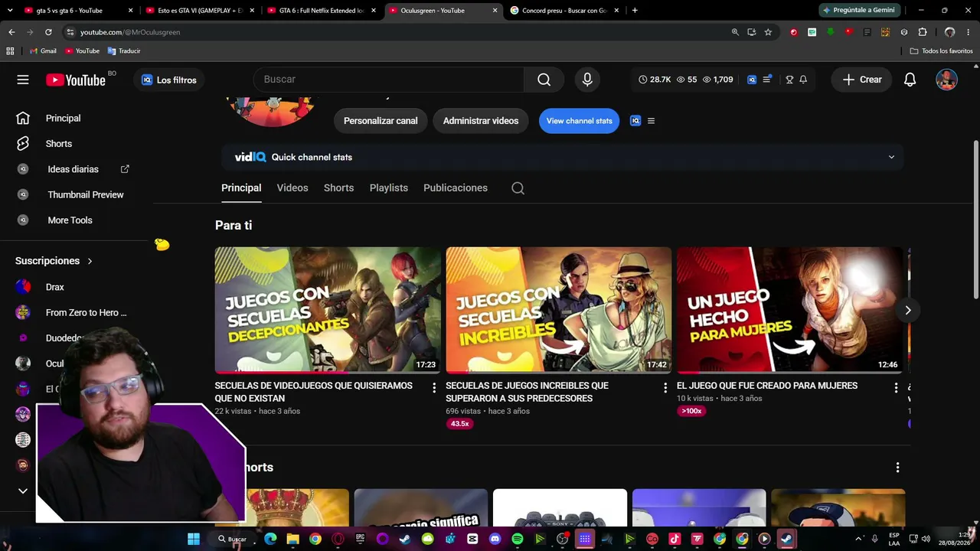Viewport: 980px width, 551px height.
Task: Click the vidIQ icon in the stats bar
Action: pos(752,80)
